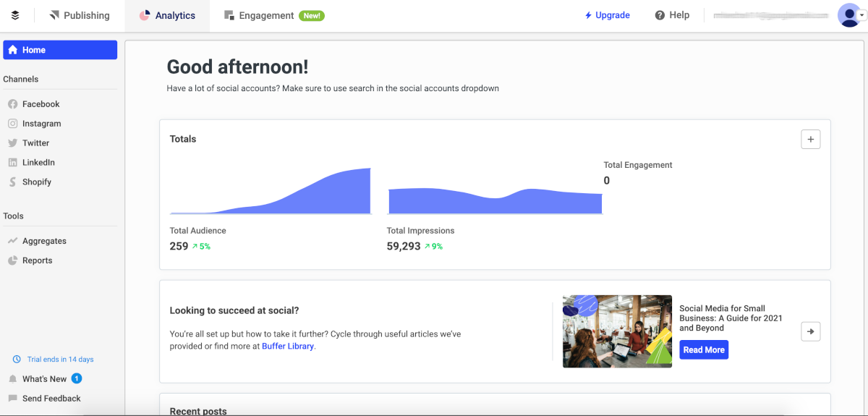
Task: Click the Total Impressions value 59,293
Action: point(404,246)
